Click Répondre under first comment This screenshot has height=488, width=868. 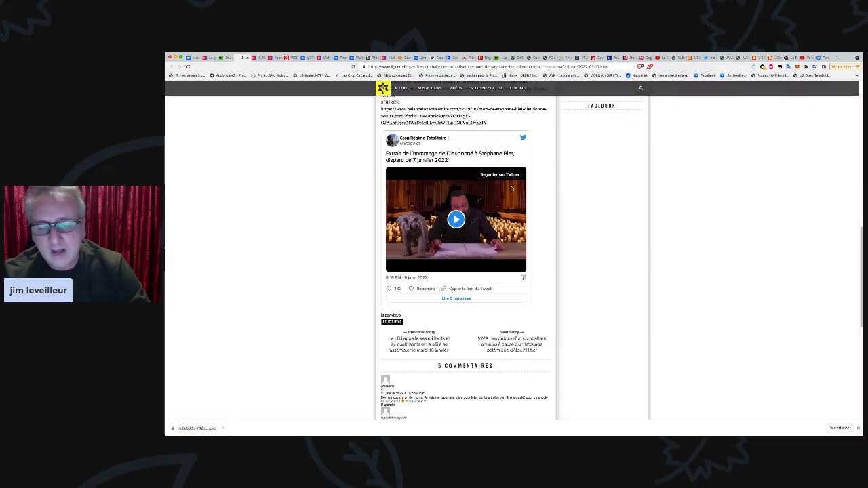point(388,405)
